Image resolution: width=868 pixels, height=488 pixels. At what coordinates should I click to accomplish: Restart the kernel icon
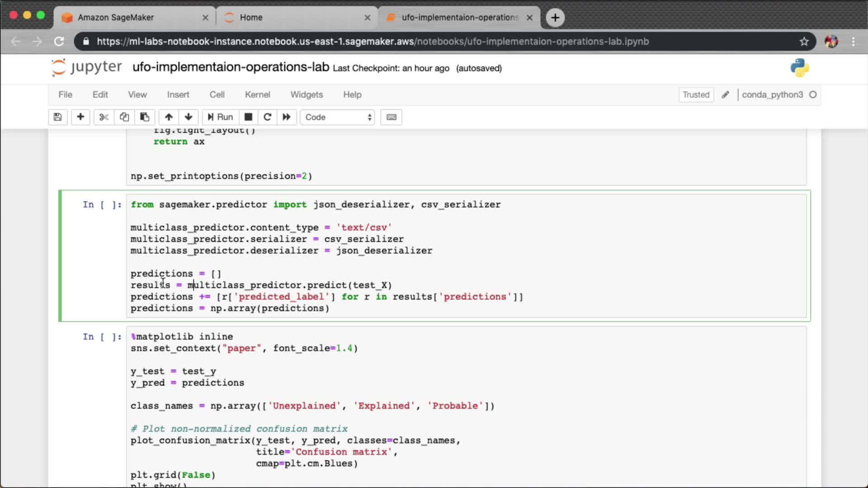click(267, 117)
